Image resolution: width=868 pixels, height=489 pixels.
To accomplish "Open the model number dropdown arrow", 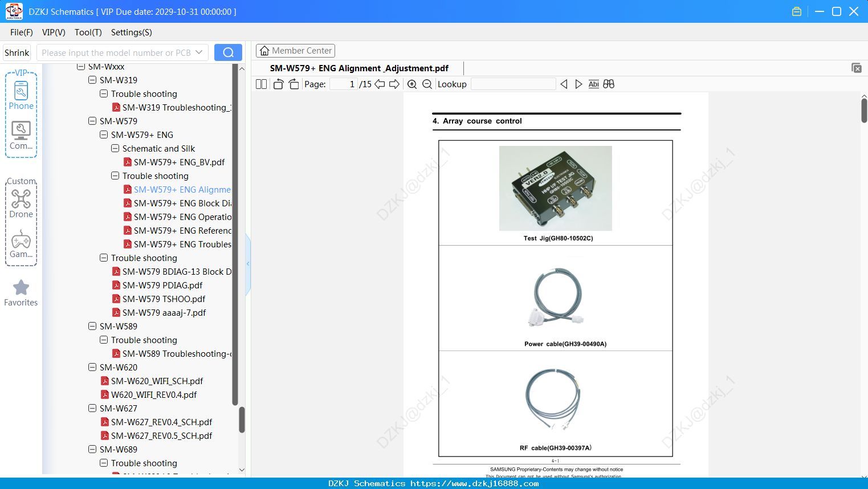I will (x=199, y=52).
